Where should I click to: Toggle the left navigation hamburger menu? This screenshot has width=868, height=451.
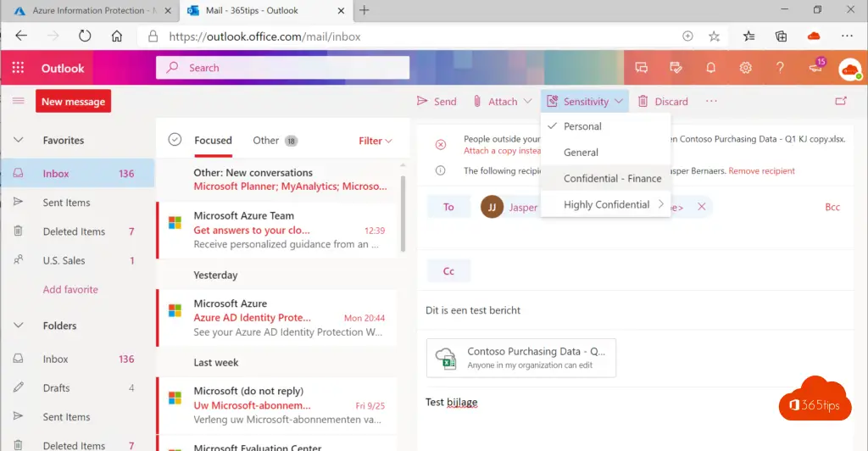[19, 101]
